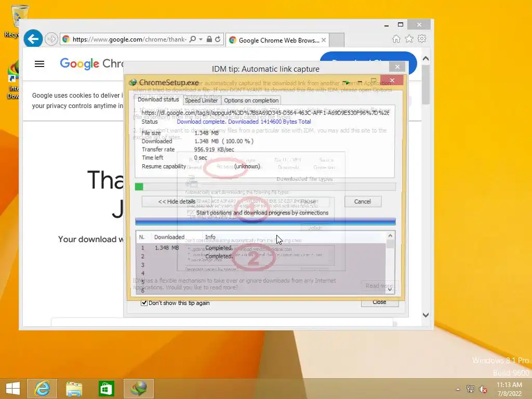The image size is (532, 399).
Task: Open a new blank browser tab
Action: point(337,40)
